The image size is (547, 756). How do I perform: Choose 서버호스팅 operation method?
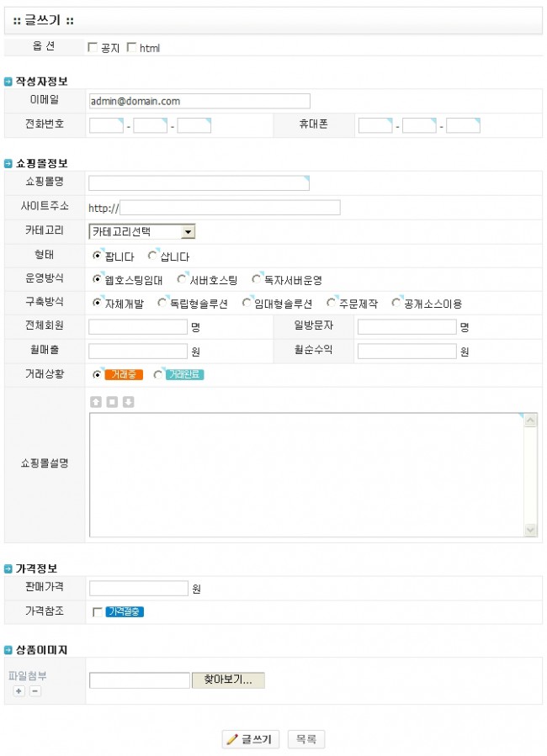[182, 279]
